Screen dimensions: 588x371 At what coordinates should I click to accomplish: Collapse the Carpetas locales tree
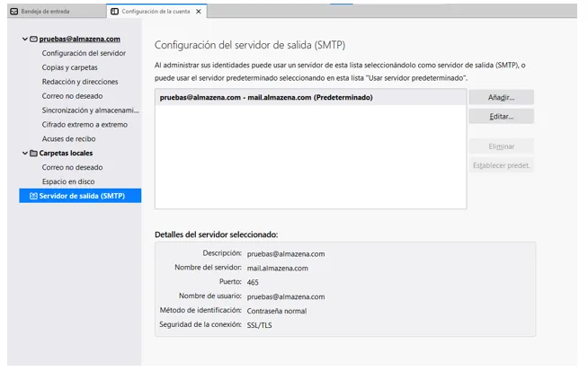point(25,154)
